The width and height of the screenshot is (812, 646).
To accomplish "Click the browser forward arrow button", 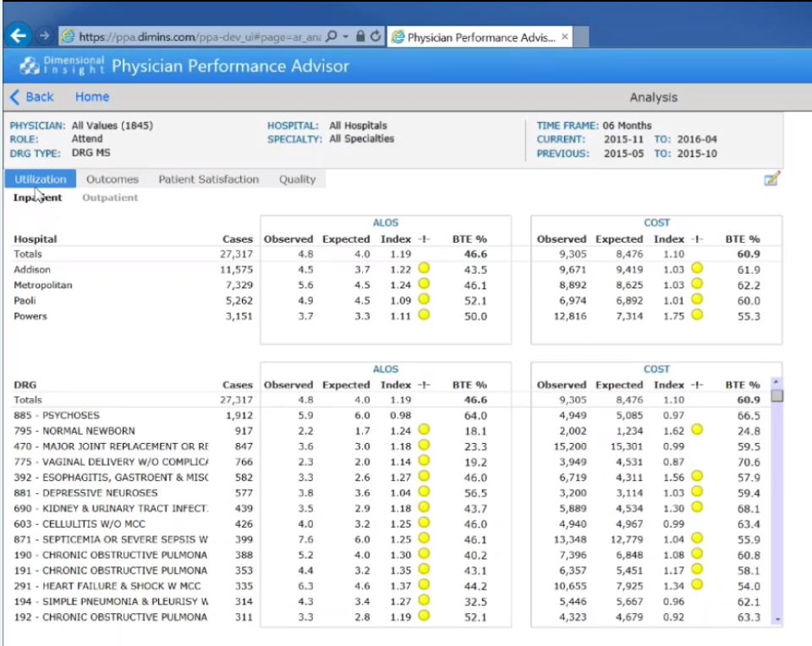I will 44,36.
